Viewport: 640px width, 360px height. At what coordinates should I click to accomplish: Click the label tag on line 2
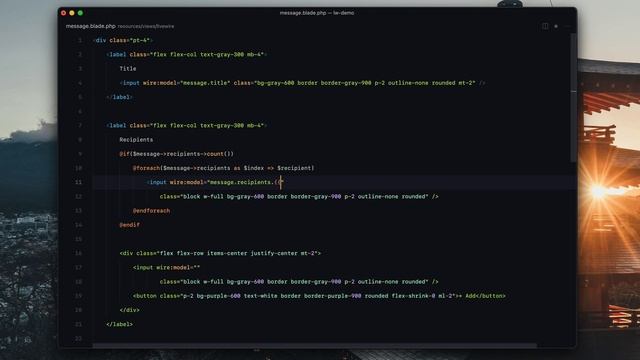click(186, 54)
